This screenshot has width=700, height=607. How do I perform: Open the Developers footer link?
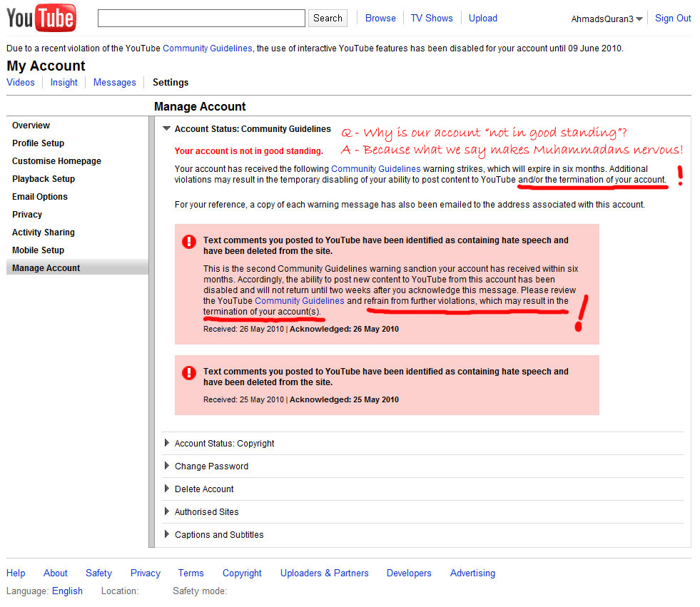click(x=409, y=573)
